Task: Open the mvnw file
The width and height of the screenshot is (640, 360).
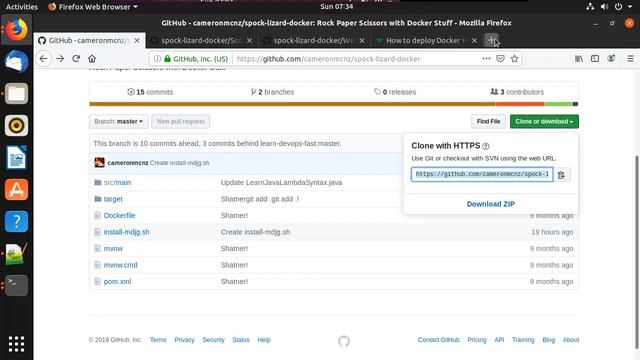Action: (113, 249)
